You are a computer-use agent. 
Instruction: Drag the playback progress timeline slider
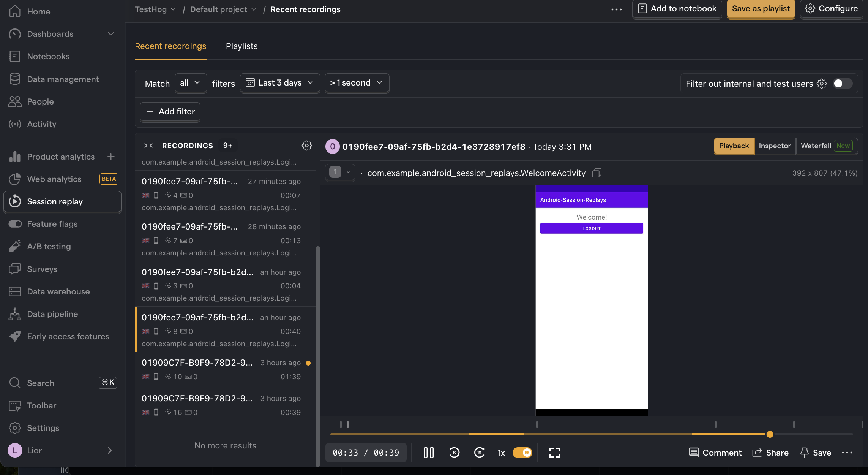point(770,435)
